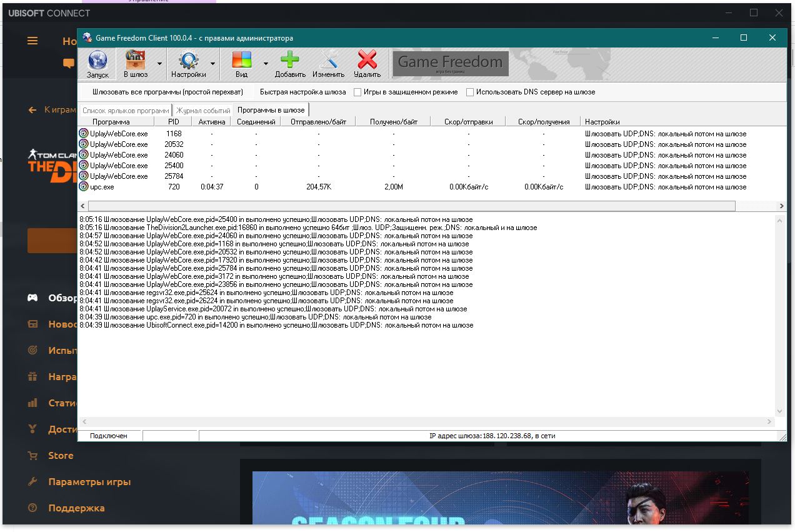Enable 'Игры в защищенном режиме' checkbox

(357, 92)
